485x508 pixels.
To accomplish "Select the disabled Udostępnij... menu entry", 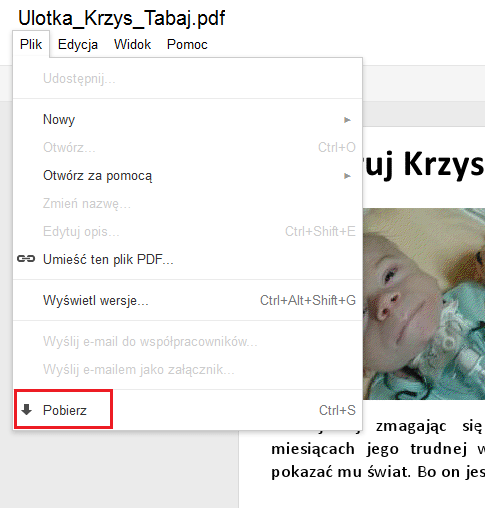I will [187, 79].
